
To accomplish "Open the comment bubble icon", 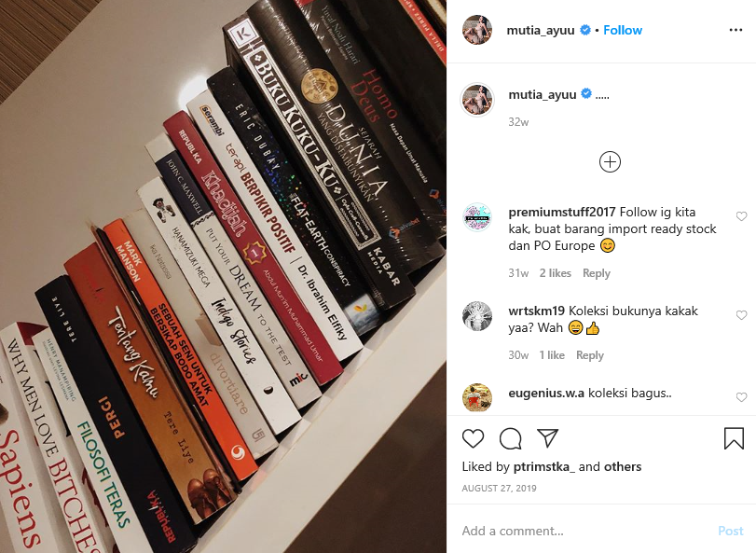I will point(510,438).
